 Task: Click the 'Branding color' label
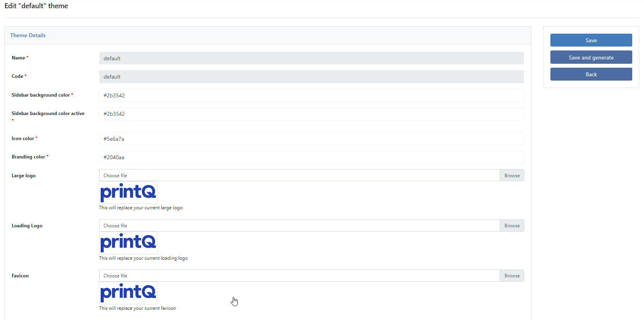click(x=28, y=157)
